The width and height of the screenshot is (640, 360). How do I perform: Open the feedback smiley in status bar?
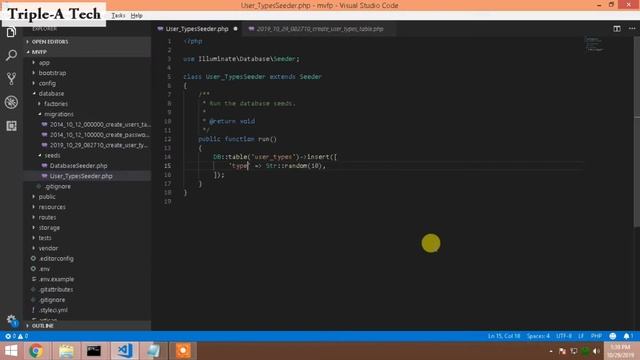(613, 336)
